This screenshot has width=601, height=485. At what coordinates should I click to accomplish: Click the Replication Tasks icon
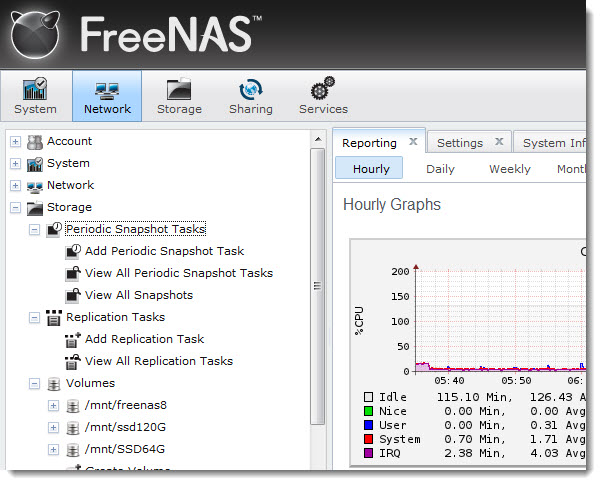(x=54, y=317)
